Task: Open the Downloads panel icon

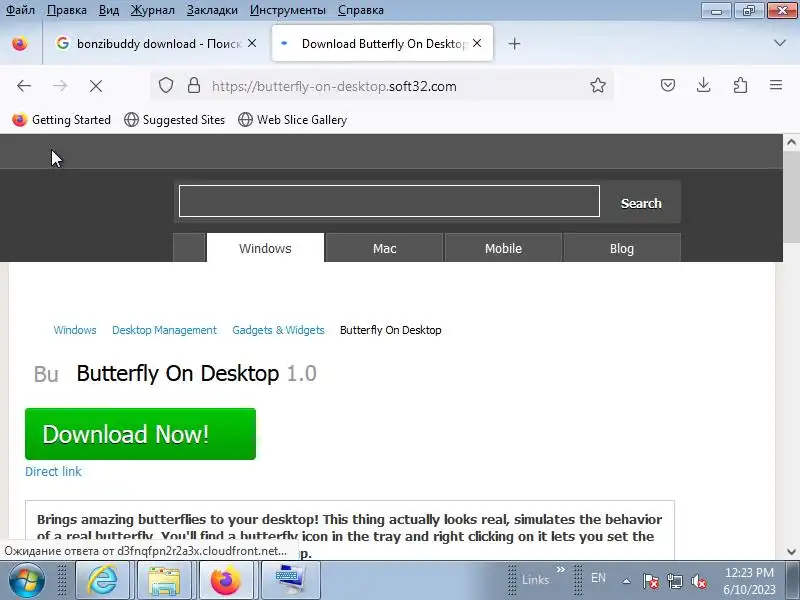Action: [704, 85]
